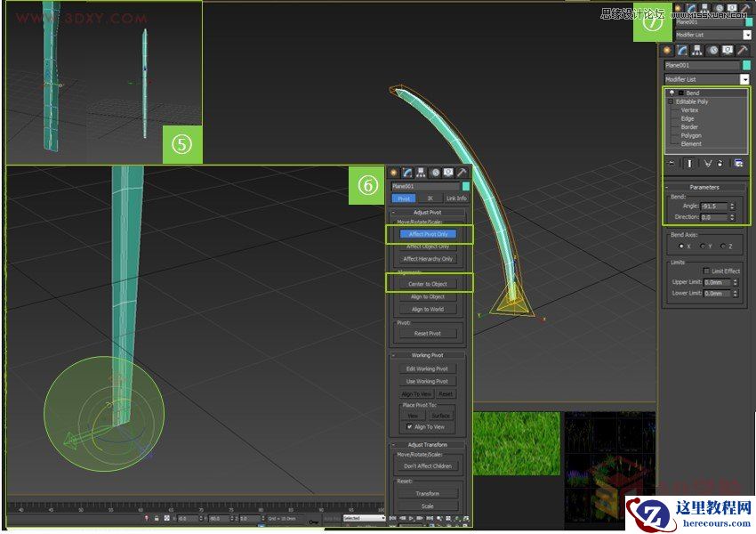Open the Modify command panel
Image resolution: width=756 pixels, height=534 pixels.
pos(683,48)
